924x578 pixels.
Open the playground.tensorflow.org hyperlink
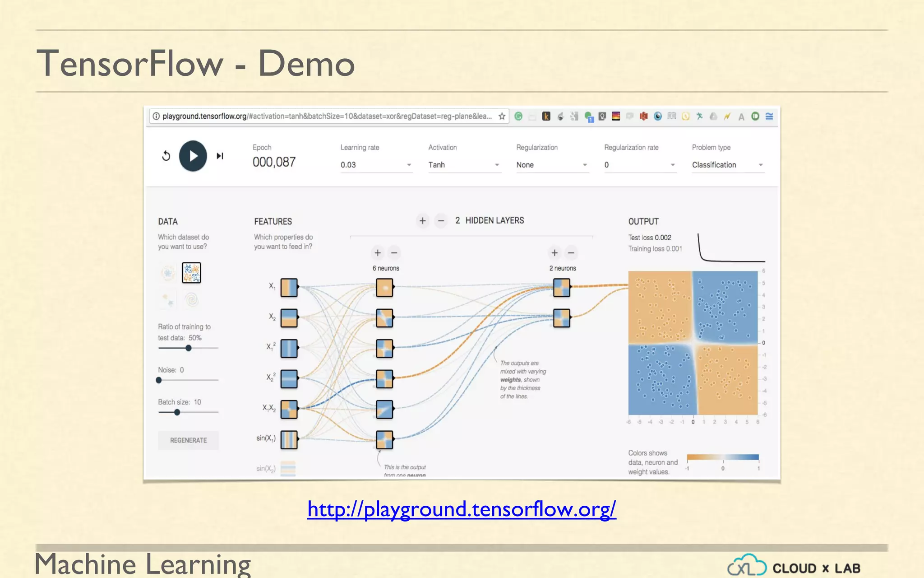pyautogui.click(x=462, y=509)
